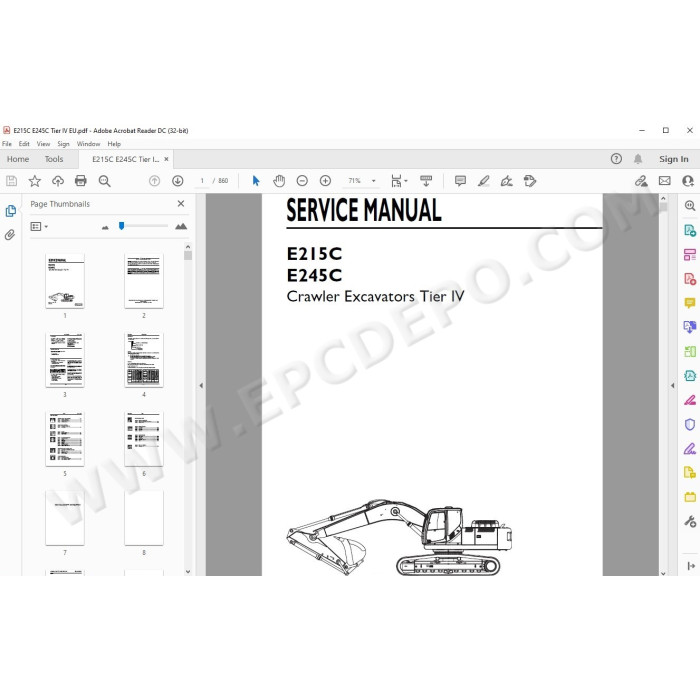Select page 1 thumbnail
This screenshot has width=700, height=700.
[x=65, y=281]
